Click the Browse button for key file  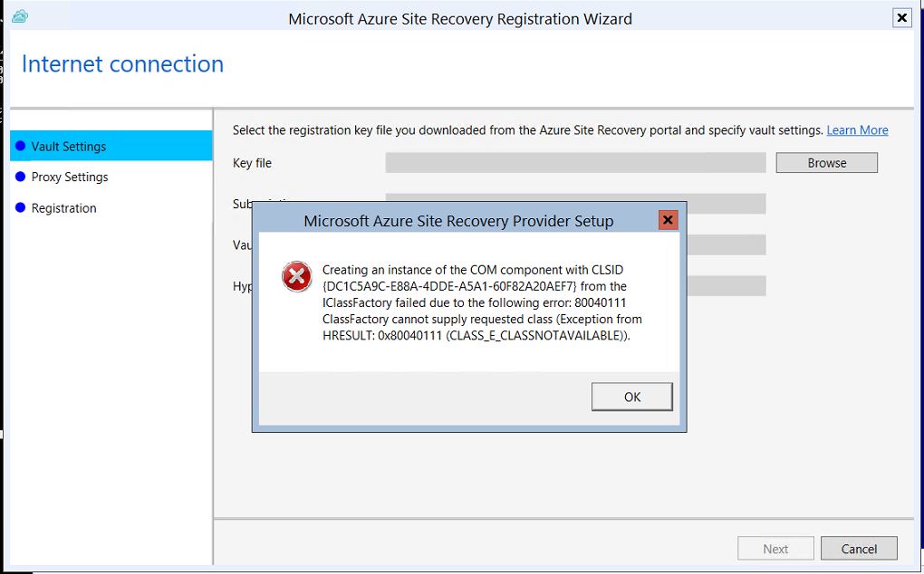(826, 163)
